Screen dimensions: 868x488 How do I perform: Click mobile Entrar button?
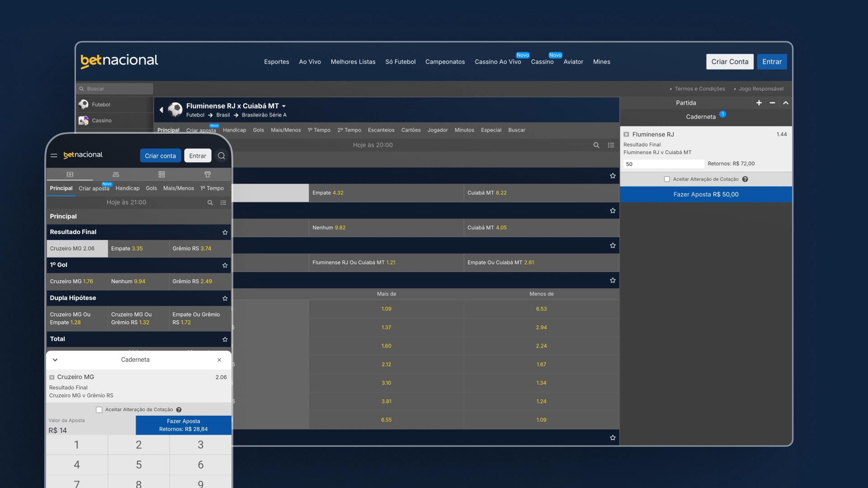tap(198, 156)
